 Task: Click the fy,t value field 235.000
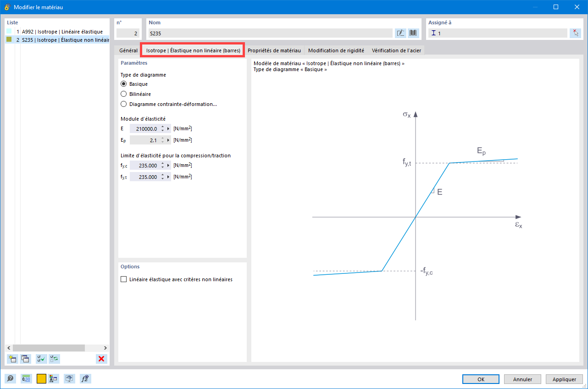(144, 177)
